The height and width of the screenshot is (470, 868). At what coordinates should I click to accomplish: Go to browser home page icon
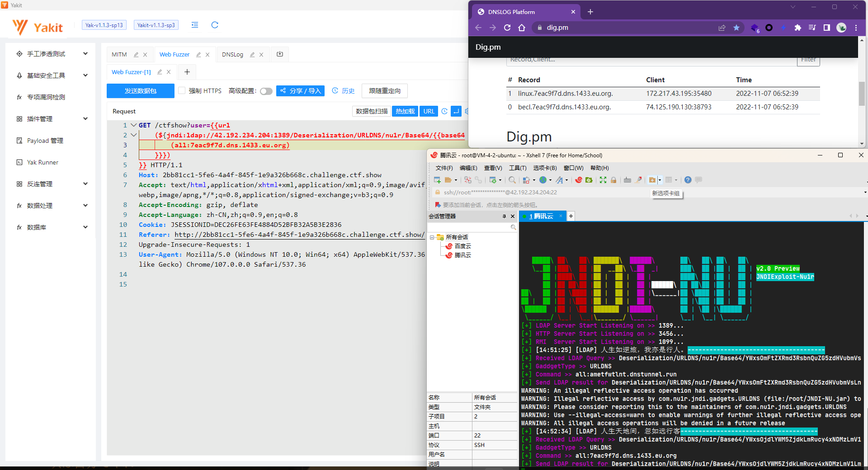click(522, 28)
